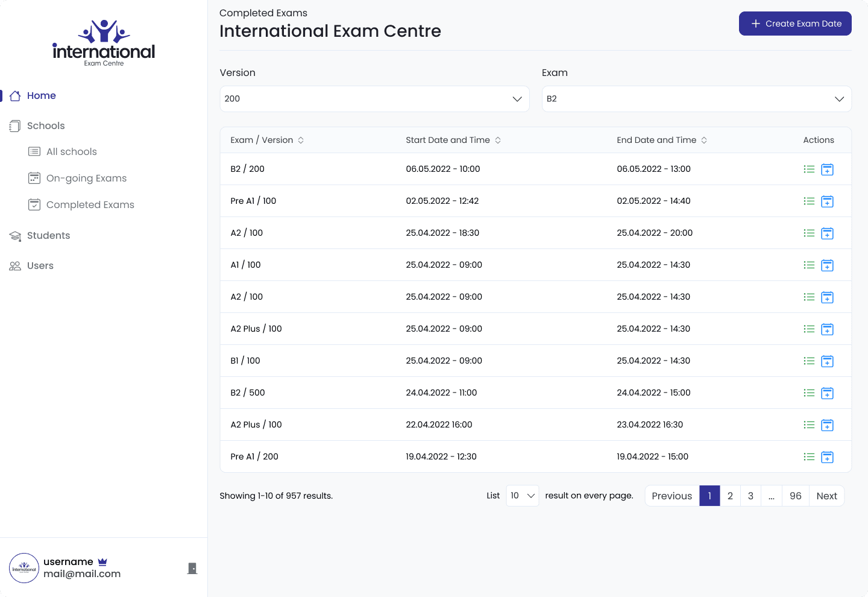This screenshot has width=868, height=597.
Task: Click Create Exam Date button
Action: click(x=795, y=24)
